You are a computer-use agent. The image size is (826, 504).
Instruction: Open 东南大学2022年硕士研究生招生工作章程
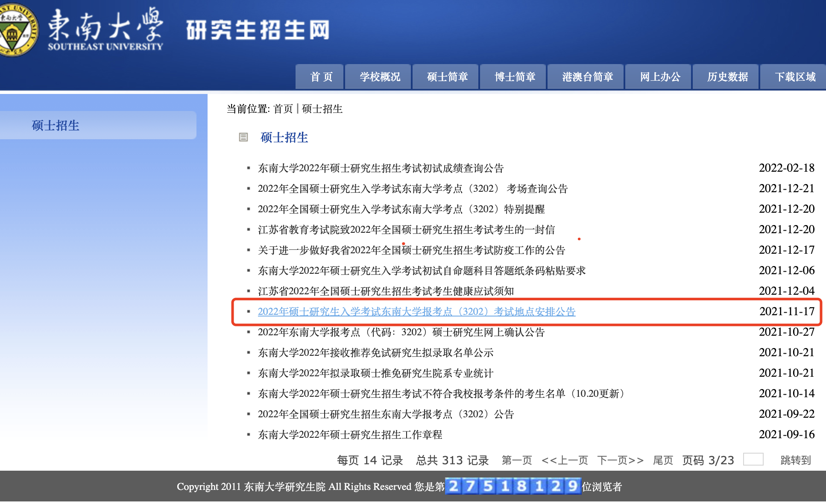[x=350, y=435]
